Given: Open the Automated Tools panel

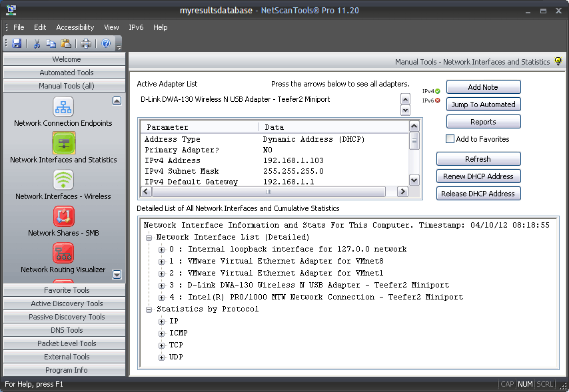Looking at the screenshot, I should tap(64, 73).
